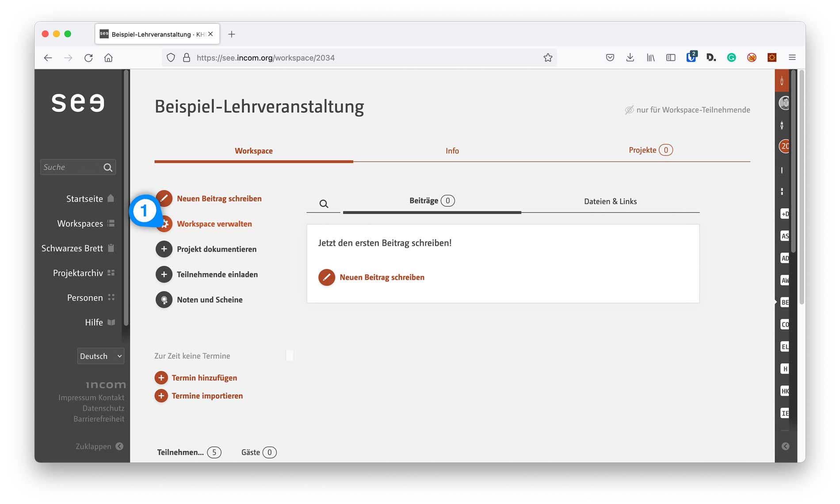Viewport: 840px width, 504px height.
Task: Click the Grammarly extension icon
Action: 732,57
